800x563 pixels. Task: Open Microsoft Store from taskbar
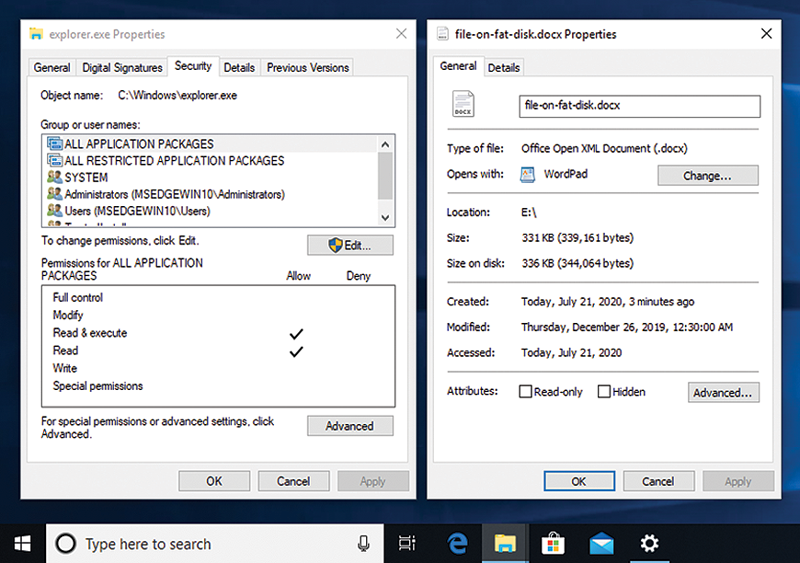coord(553,544)
